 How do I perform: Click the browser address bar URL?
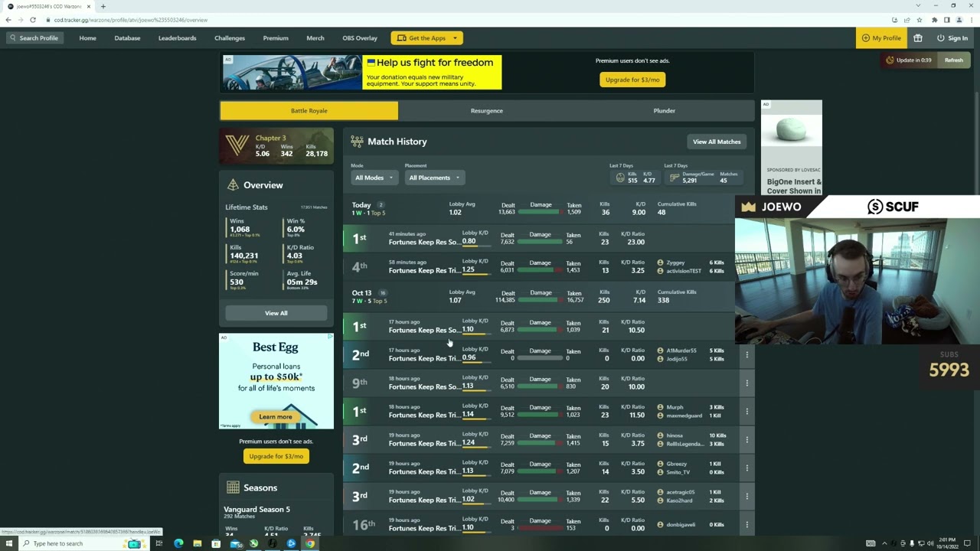(131, 20)
